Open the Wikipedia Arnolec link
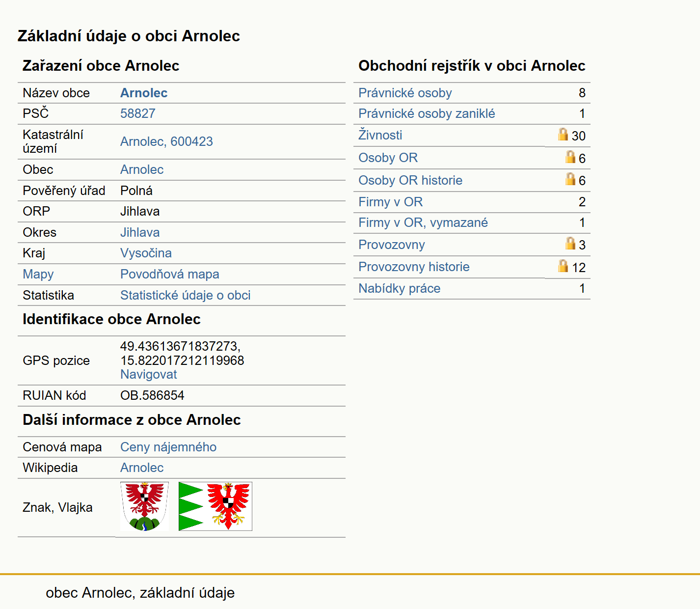The image size is (700, 609). pos(142,468)
